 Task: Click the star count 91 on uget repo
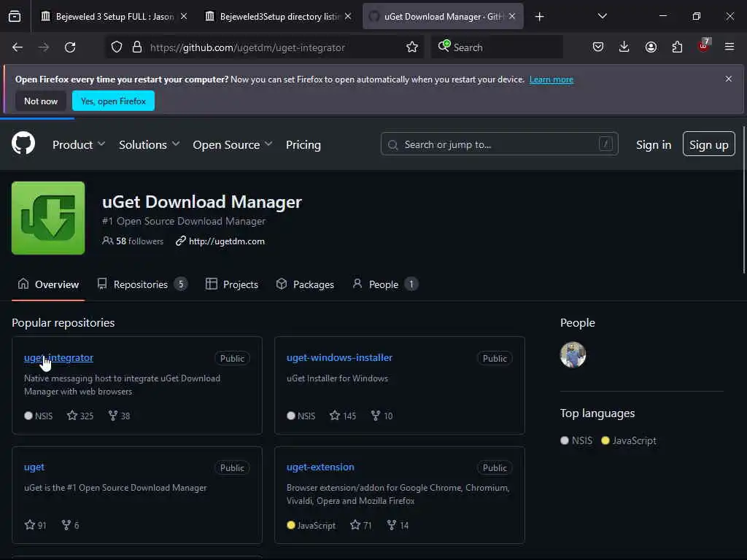click(x=35, y=525)
